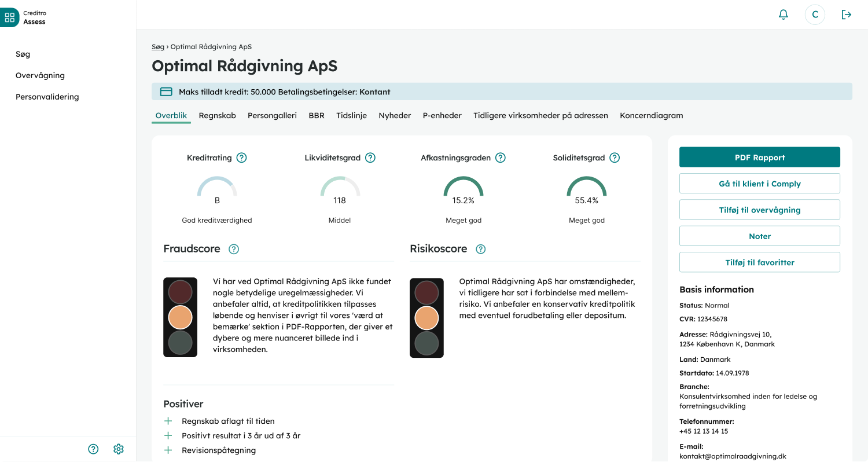Click the Risikoscore traffic light
Image resolution: width=868 pixels, height=462 pixels.
coord(426,318)
